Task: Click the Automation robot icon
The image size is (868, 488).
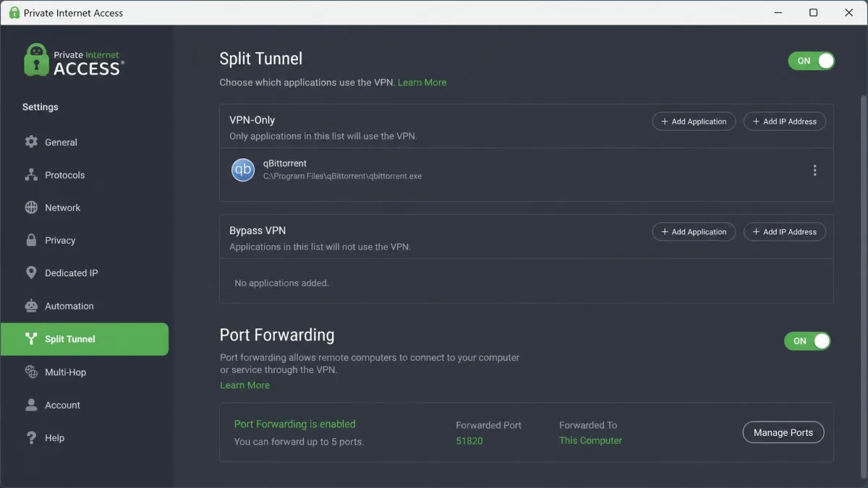Action: pyautogui.click(x=31, y=306)
